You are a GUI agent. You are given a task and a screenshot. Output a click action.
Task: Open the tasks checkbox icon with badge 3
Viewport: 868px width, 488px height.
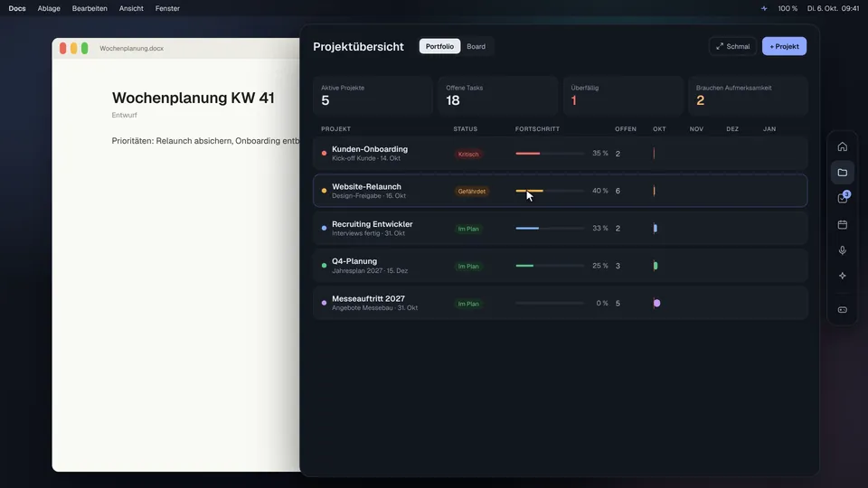(842, 198)
